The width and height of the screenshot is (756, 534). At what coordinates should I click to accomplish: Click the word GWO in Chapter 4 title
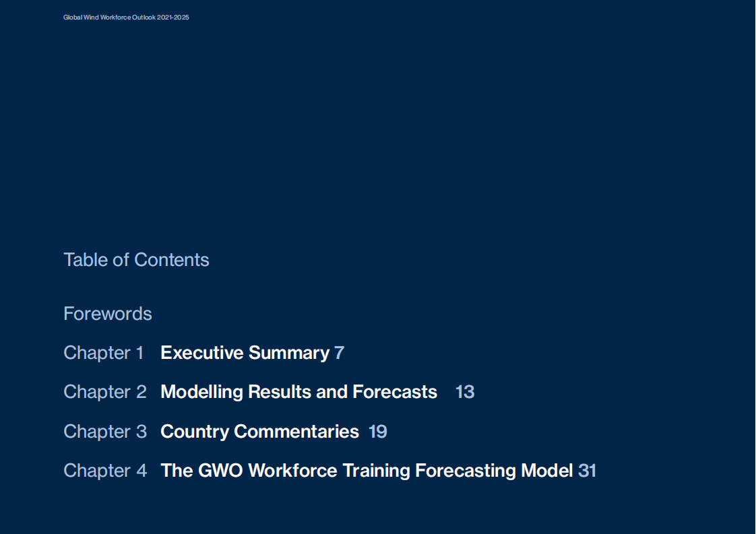click(221, 471)
